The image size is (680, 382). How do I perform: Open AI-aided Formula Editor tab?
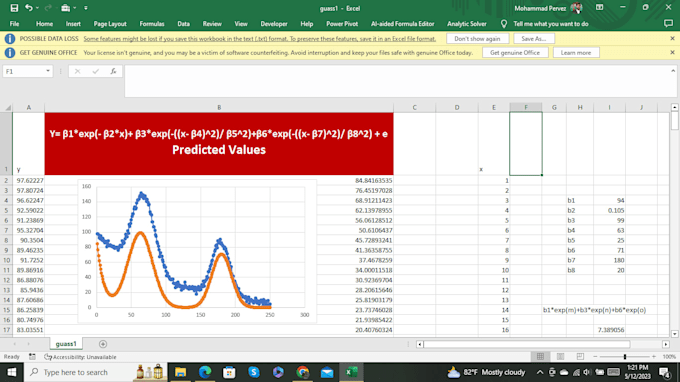tap(402, 24)
